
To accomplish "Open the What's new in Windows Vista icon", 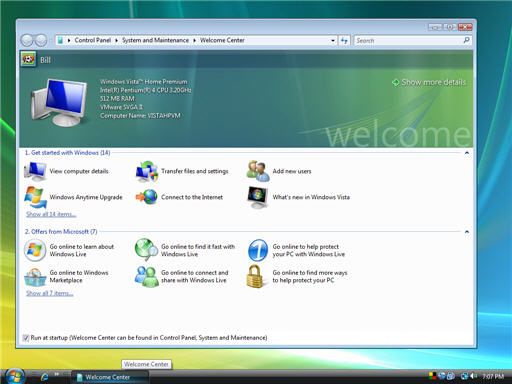I will pos(257,197).
